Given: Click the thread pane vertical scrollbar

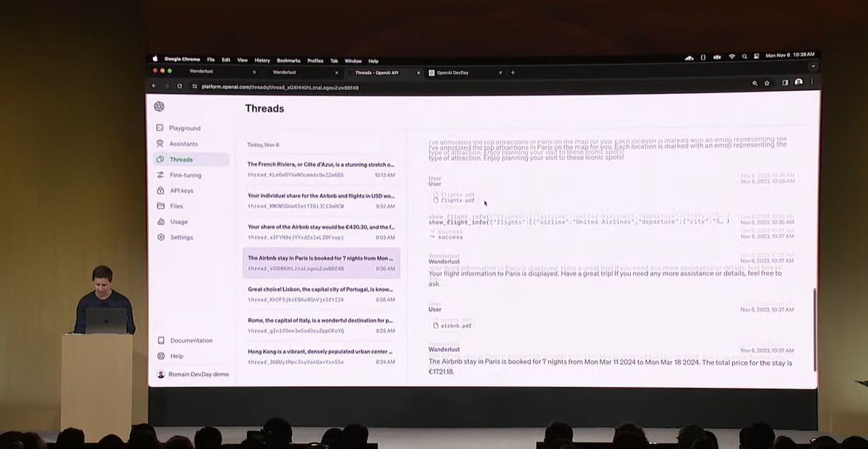Looking at the screenshot, I should tap(814, 329).
